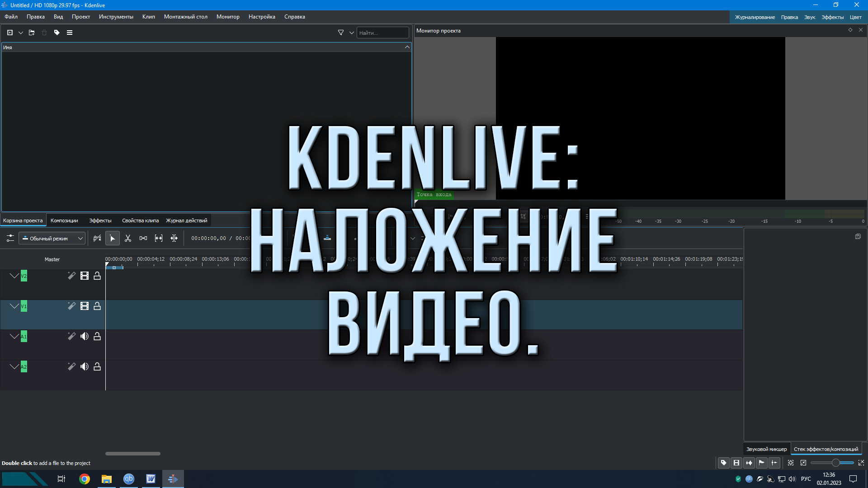Hide the V2 video track

coord(85,276)
